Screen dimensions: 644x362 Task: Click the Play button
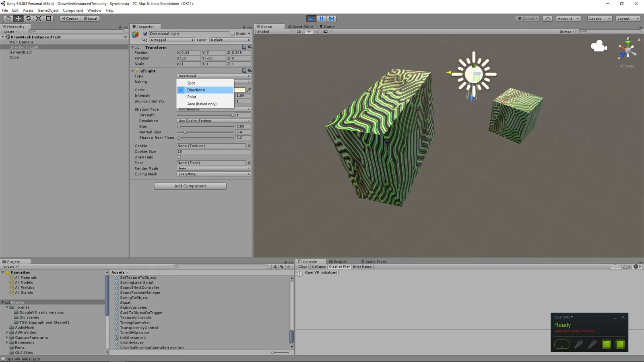(311, 19)
